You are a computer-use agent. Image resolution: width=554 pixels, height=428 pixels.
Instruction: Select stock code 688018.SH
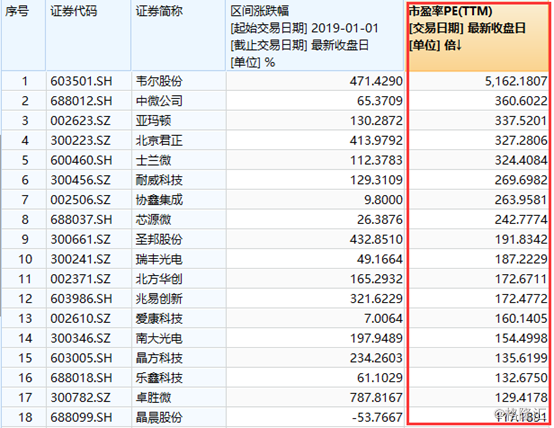coord(81,378)
